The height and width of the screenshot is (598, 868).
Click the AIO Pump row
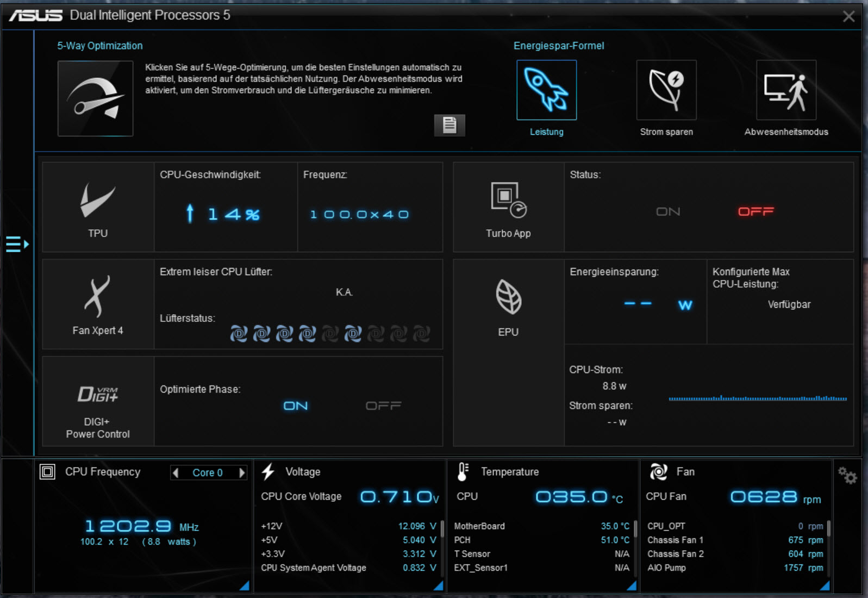coord(735,568)
